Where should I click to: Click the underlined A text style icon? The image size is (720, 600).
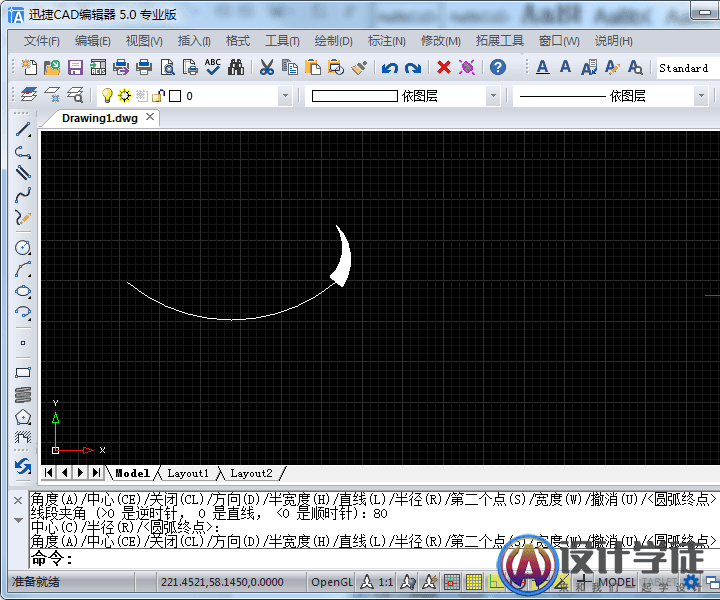pos(543,67)
